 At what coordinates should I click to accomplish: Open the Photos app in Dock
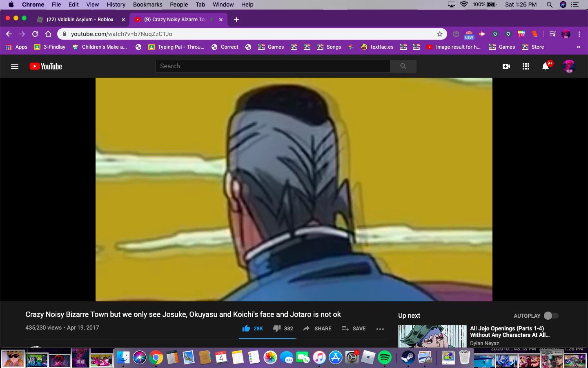tap(270, 357)
